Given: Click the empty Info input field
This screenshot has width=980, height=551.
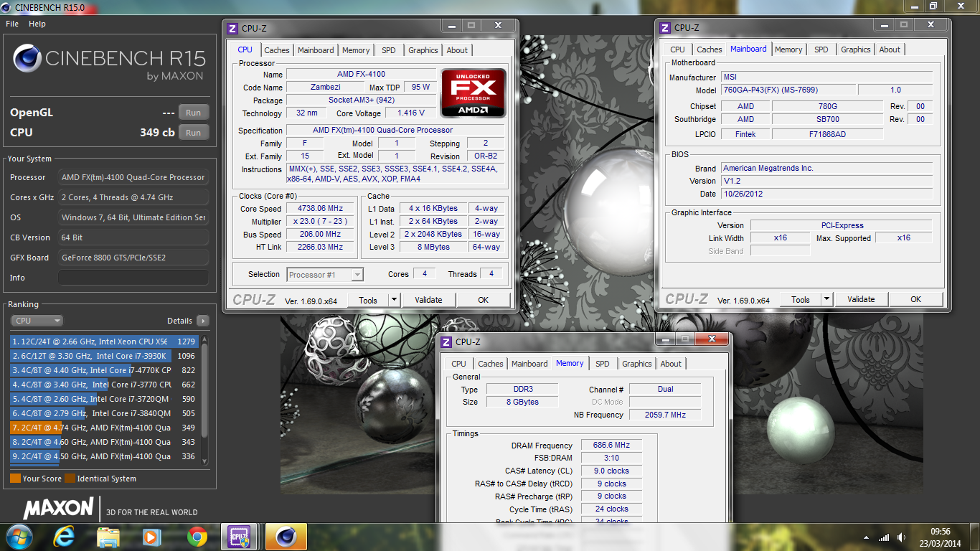Looking at the screenshot, I should pos(133,278).
